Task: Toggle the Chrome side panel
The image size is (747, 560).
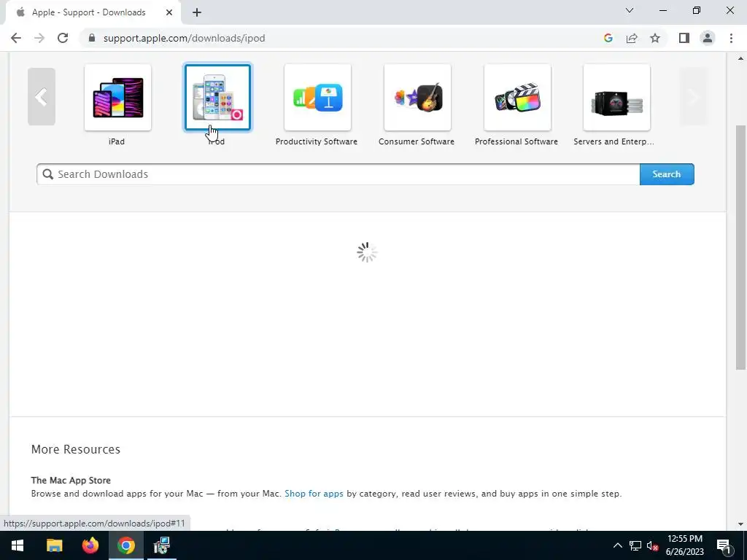Action: coord(684,38)
